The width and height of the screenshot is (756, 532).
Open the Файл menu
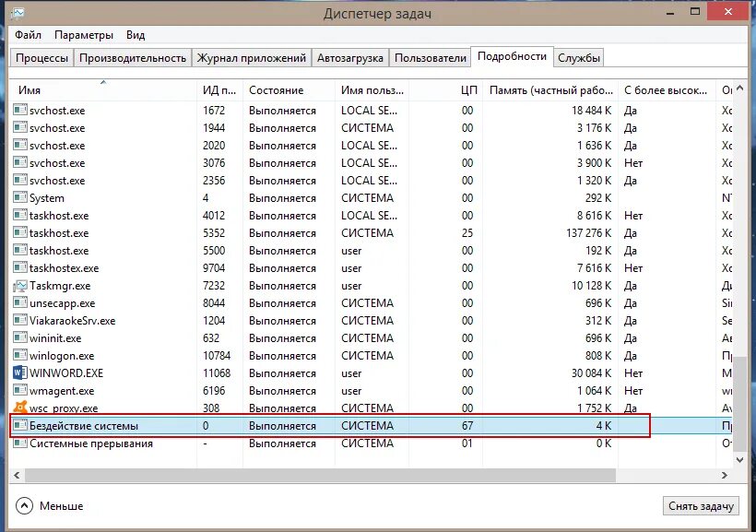pyautogui.click(x=27, y=34)
